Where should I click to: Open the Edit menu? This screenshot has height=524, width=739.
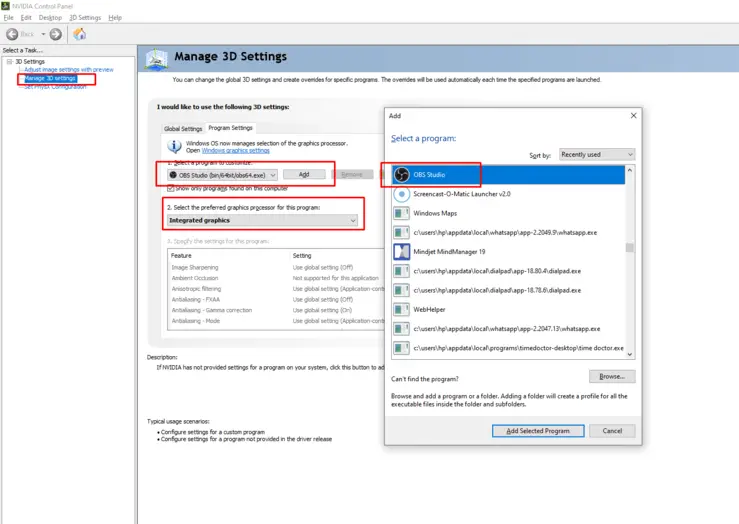pos(26,17)
